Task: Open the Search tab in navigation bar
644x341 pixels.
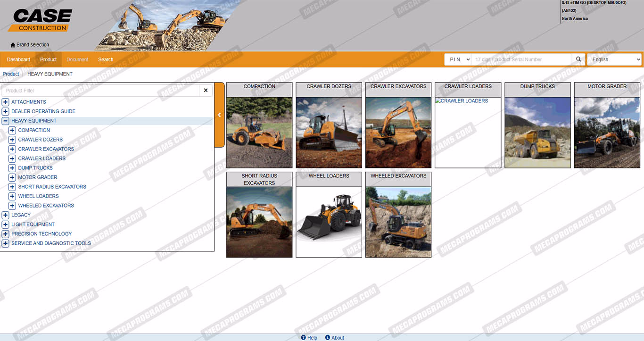Action: [106, 59]
